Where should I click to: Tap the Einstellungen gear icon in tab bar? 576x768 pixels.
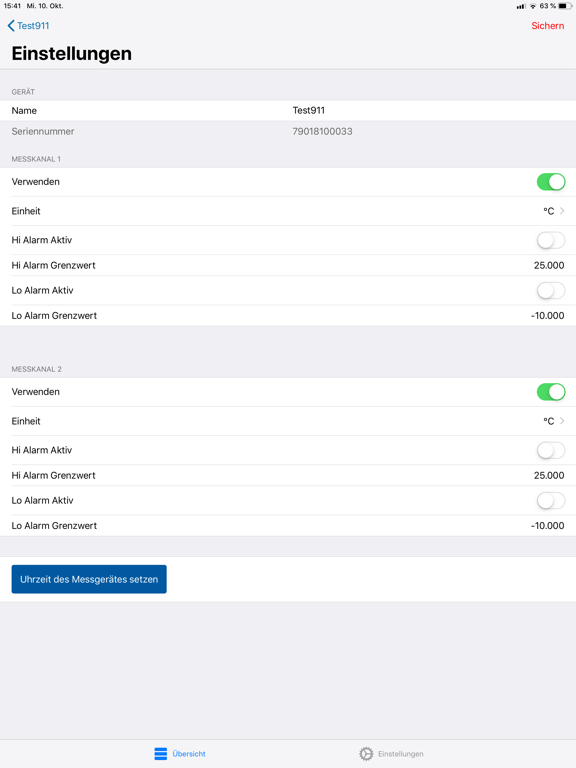(366, 754)
